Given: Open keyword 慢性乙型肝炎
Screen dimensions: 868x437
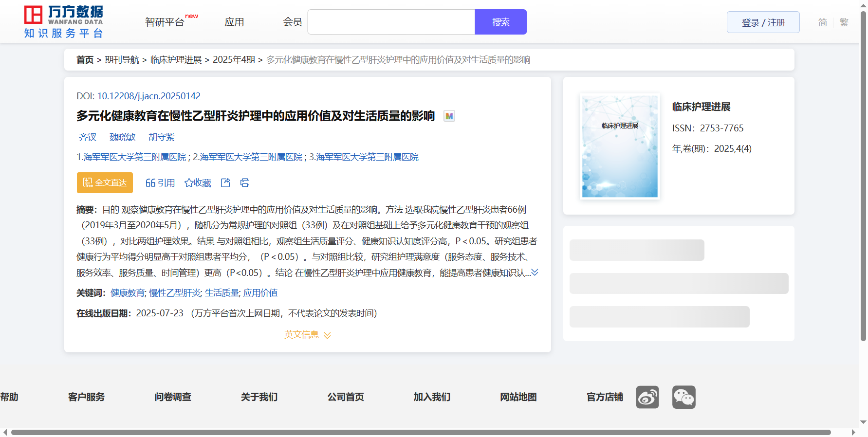Looking at the screenshot, I should [175, 293].
